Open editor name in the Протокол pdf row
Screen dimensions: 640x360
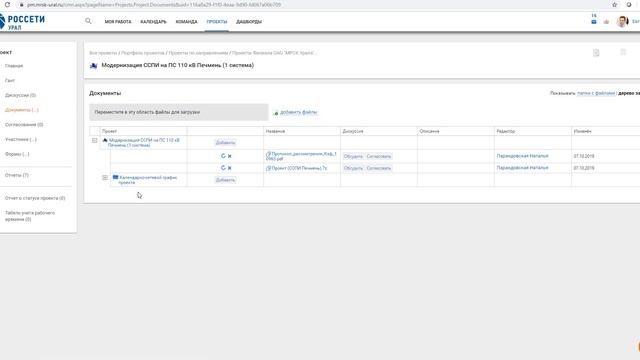coord(522,156)
